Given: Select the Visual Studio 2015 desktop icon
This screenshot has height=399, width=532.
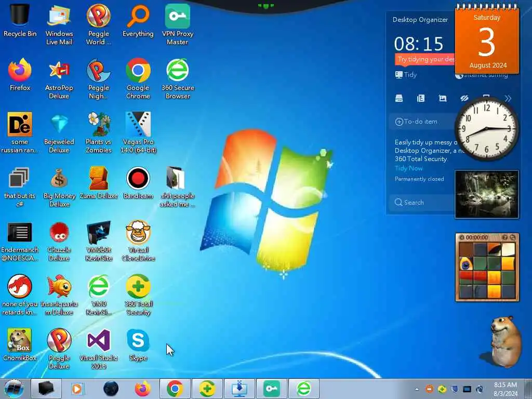Looking at the screenshot, I should 98,349.
